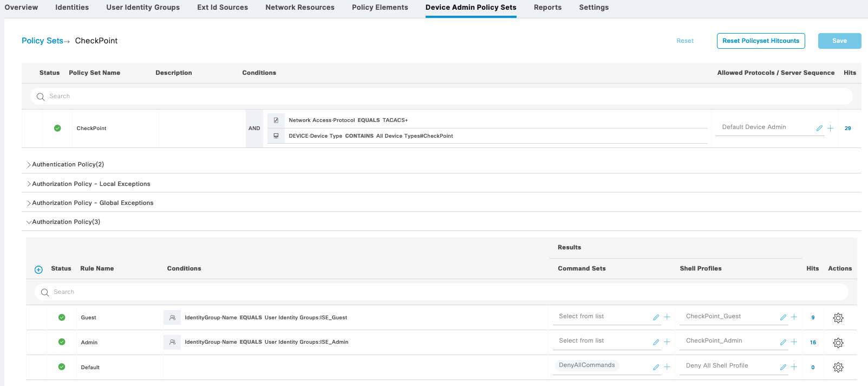
Task: Open the Network Resources tab
Action: coord(299,8)
